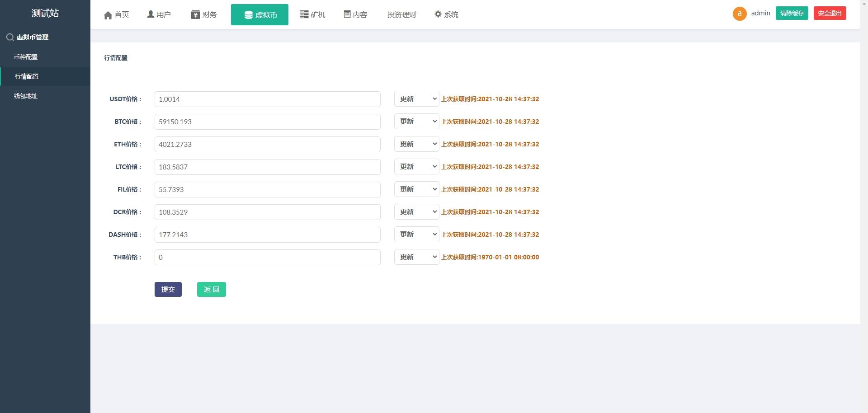Focus the DCR价格 input field
This screenshot has height=413, width=868.
268,212
